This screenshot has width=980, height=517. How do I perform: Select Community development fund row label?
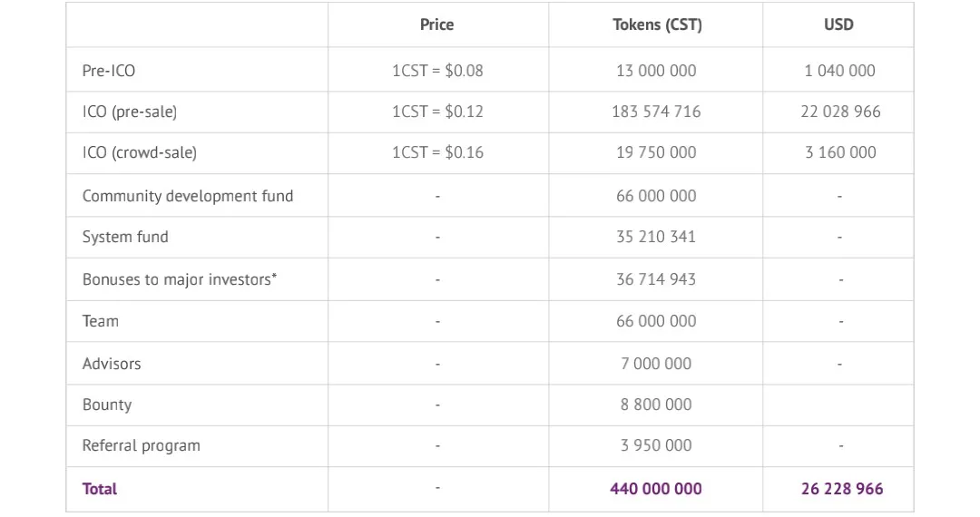188,196
